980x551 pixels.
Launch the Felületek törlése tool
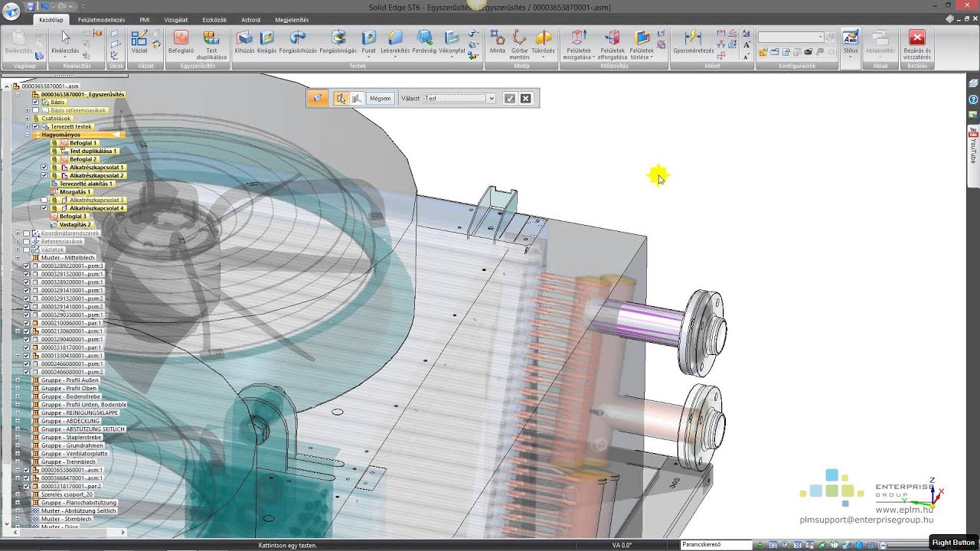tap(642, 44)
